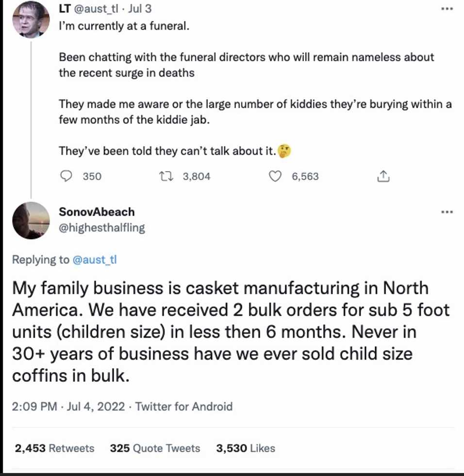
Task: Open three-dot menu on SonovAbeach's reply
Action: point(446,212)
